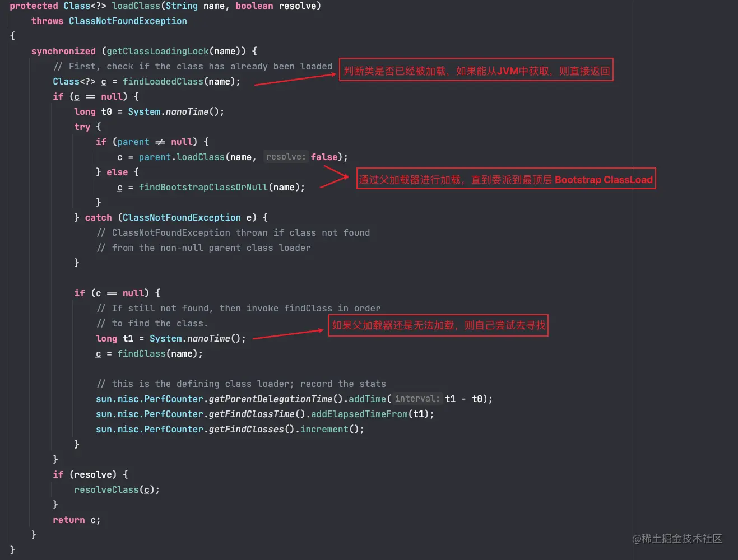This screenshot has height=560, width=738.
Task: Click the "addElapsedTimeFrom" method call
Action: [359, 414]
